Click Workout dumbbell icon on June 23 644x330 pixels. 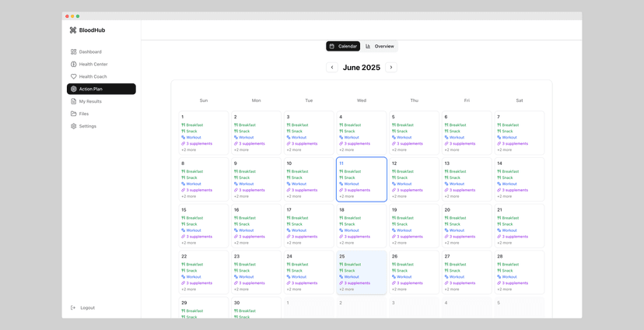coord(236,276)
